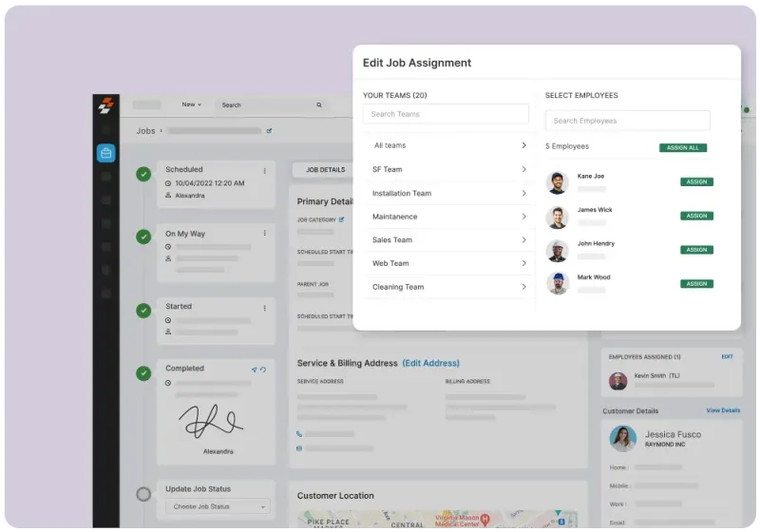Expand the New dropdown in top bar

(x=193, y=105)
